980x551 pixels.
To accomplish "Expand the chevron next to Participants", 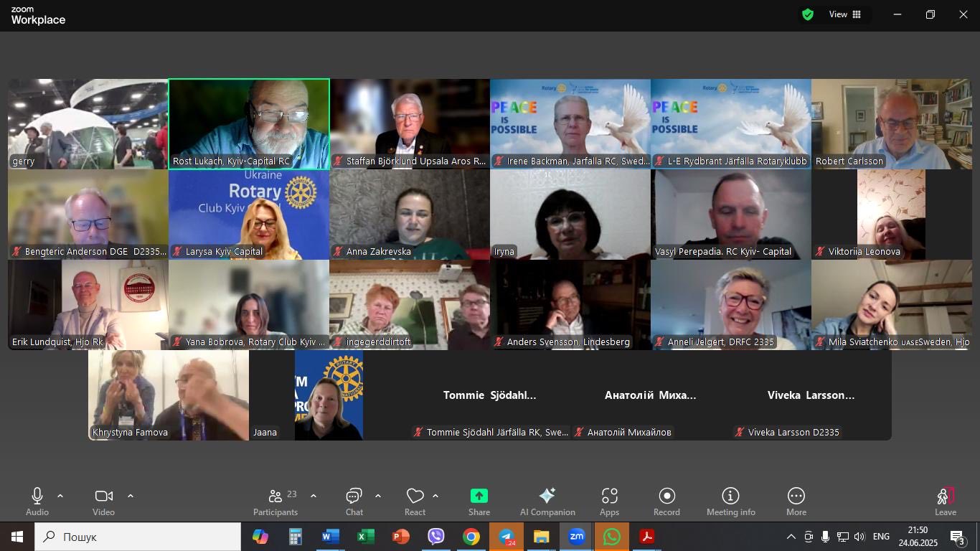I will point(314,496).
